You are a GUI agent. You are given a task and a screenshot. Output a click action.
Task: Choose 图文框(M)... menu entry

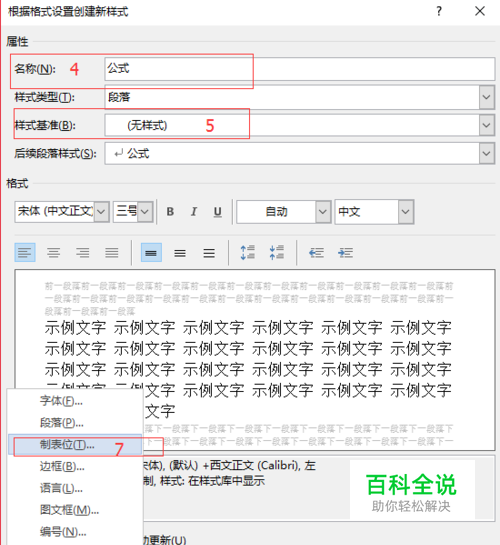[x=75, y=510]
